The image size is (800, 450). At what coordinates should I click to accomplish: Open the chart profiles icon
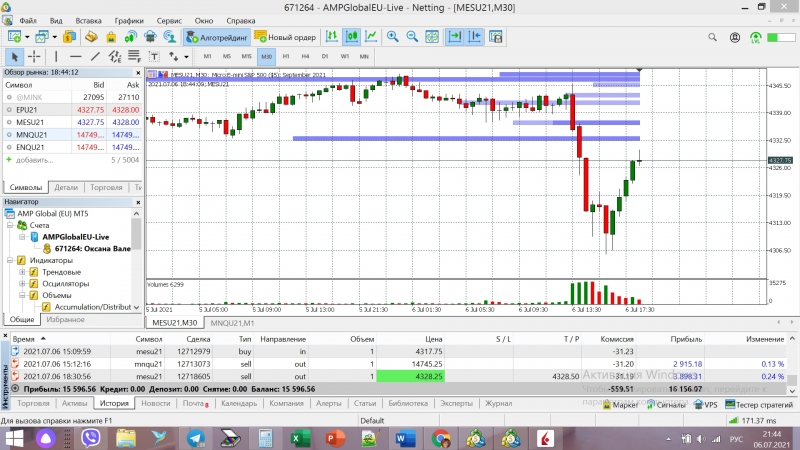(42, 37)
